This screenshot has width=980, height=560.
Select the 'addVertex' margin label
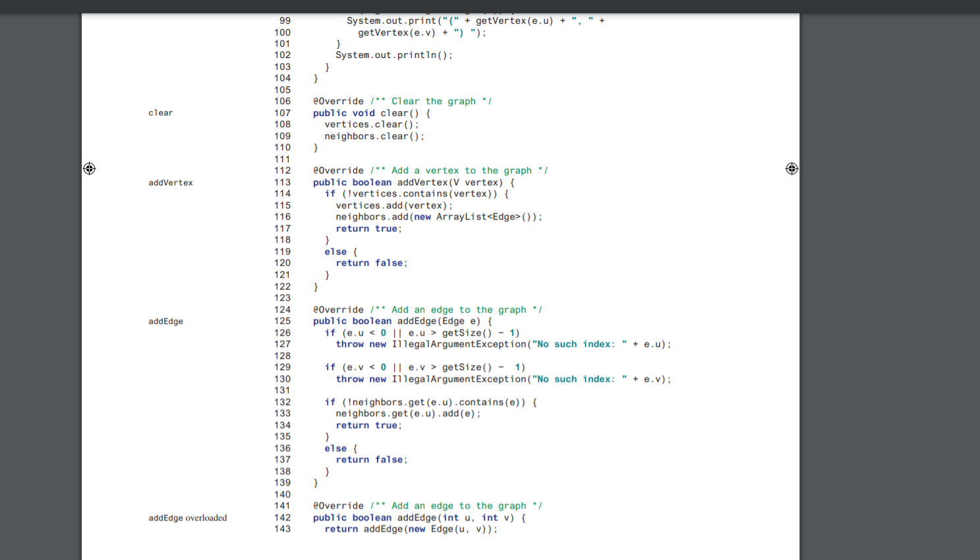pos(171,183)
